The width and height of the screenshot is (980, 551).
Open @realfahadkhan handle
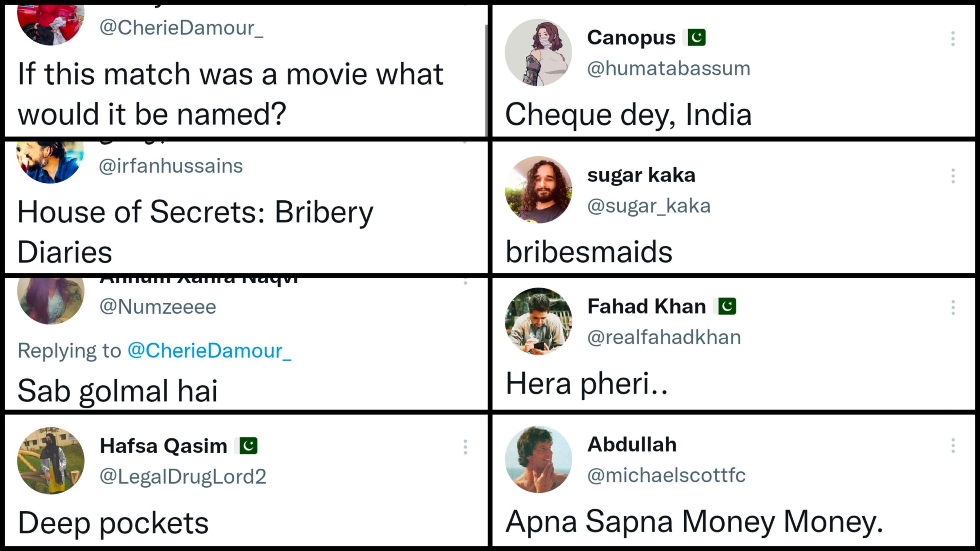click(664, 338)
